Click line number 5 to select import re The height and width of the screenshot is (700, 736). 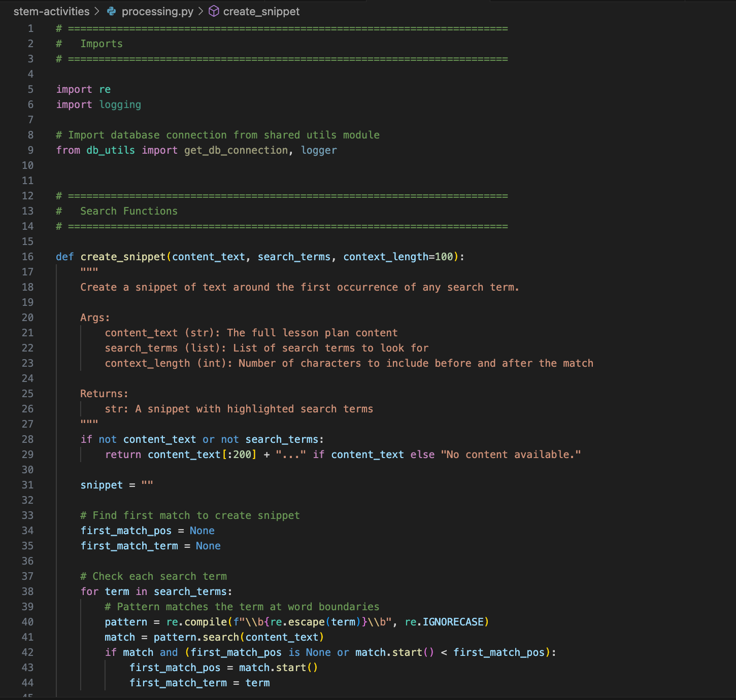[30, 89]
